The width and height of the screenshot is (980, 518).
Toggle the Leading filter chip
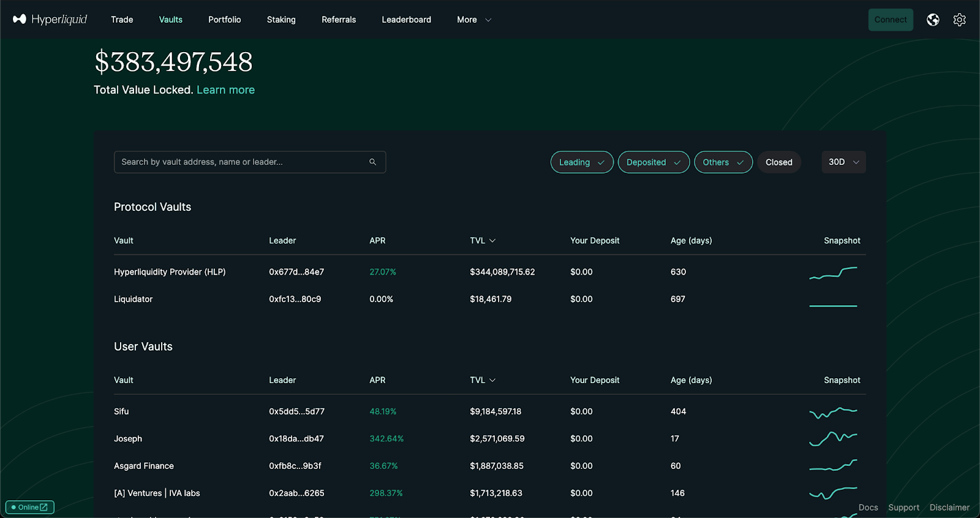coord(582,162)
